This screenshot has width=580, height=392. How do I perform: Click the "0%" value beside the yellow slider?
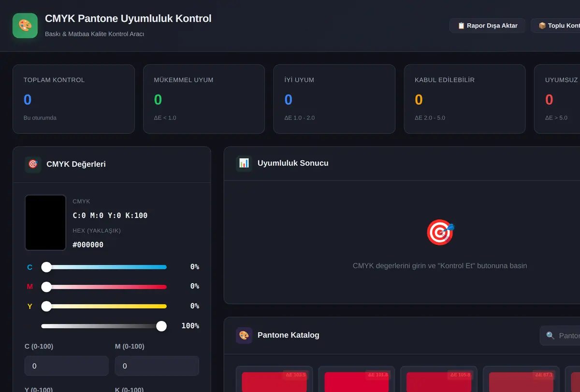pyautogui.click(x=194, y=306)
